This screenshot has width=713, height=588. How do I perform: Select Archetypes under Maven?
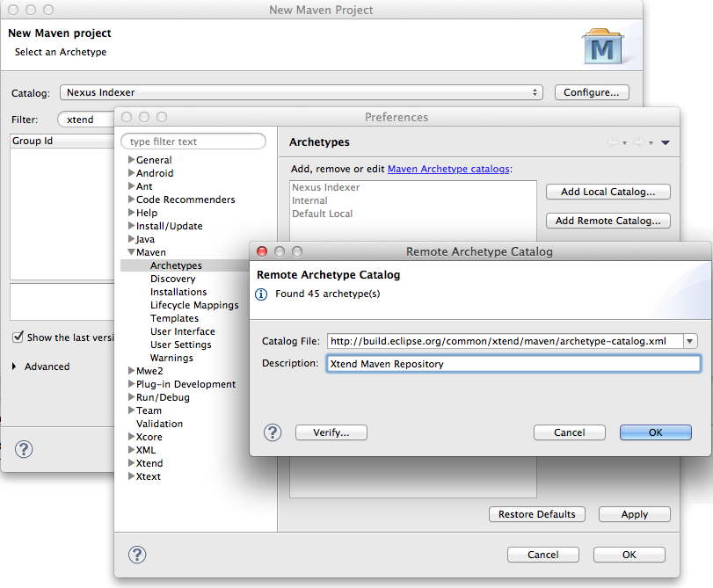pos(176,265)
